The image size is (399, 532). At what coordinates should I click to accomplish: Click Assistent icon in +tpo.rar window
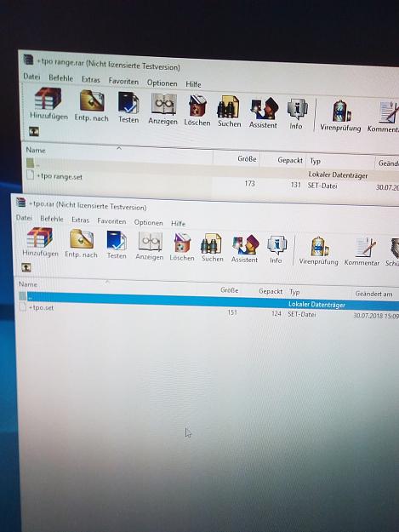click(245, 245)
